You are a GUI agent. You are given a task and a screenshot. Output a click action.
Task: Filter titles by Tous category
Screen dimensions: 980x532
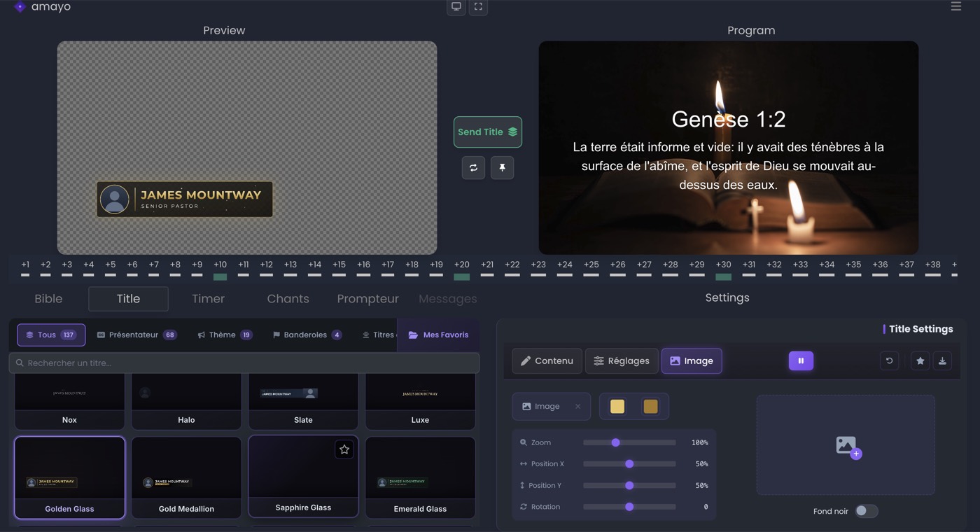pos(51,335)
